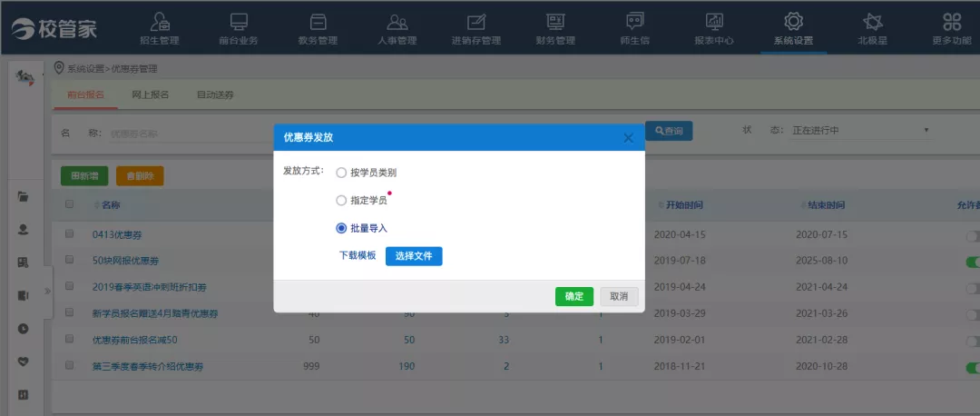
Task: Select 指定学员 radio option
Action: pyautogui.click(x=341, y=200)
